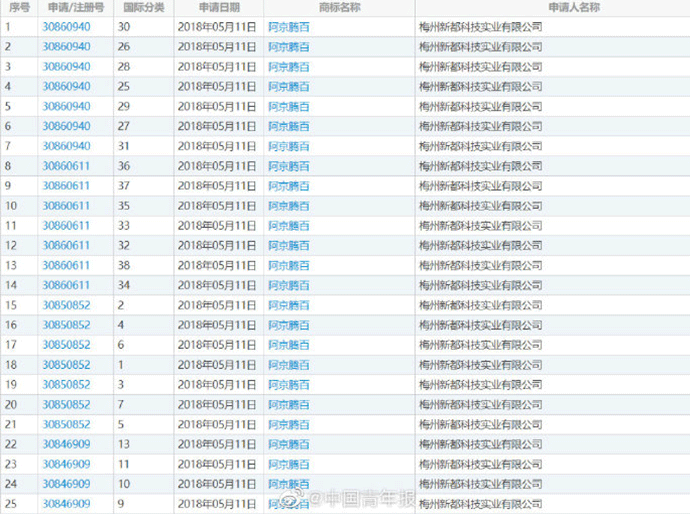The height and width of the screenshot is (514, 690).
Task: Open number 30850852 for class 7
Action: click(x=66, y=404)
